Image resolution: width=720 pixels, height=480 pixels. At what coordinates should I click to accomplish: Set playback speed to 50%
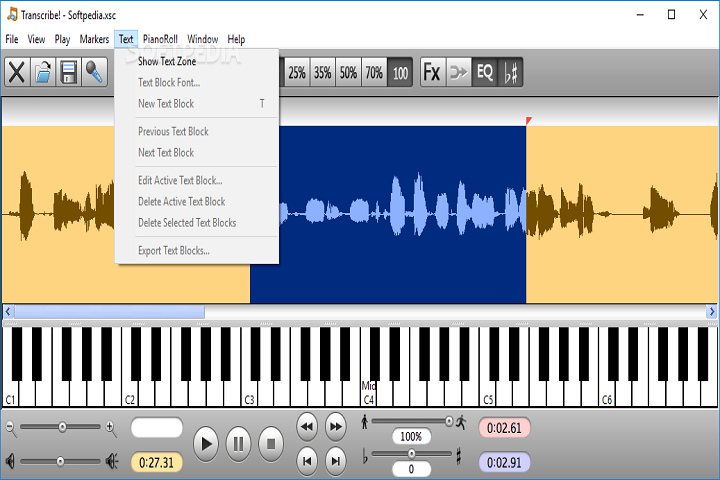(348, 73)
